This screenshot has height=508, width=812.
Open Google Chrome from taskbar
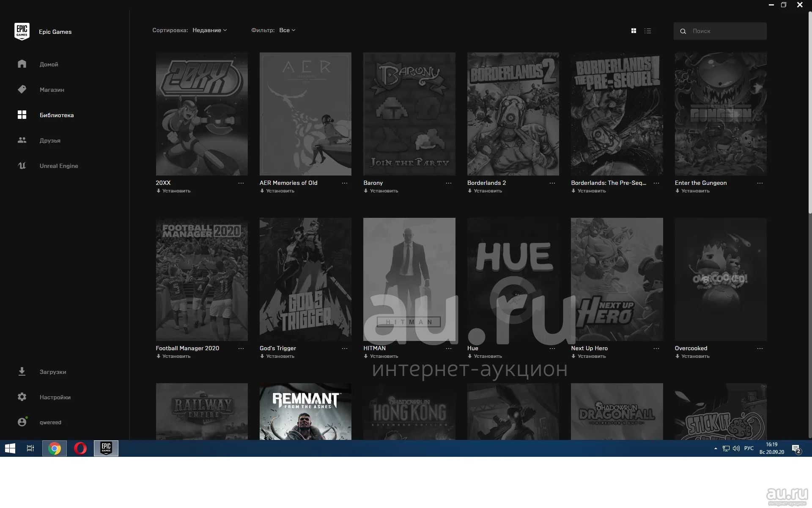54,448
